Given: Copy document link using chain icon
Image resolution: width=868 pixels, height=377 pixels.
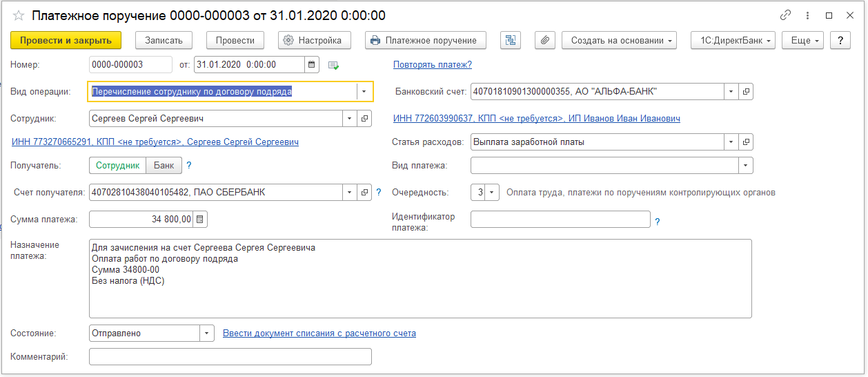Looking at the screenshot, I should (x=785, y=15).
